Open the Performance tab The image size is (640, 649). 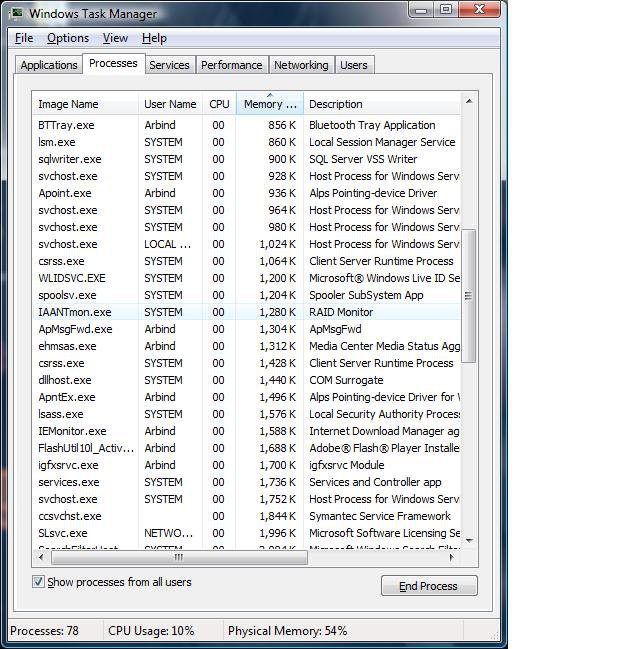(x=232, y=65)
